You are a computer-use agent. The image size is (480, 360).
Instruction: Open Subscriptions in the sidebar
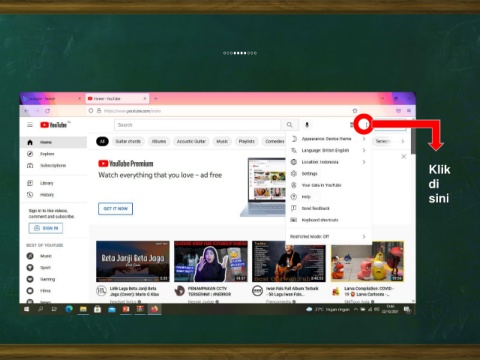pyautogui.click(x=53, y=165)
